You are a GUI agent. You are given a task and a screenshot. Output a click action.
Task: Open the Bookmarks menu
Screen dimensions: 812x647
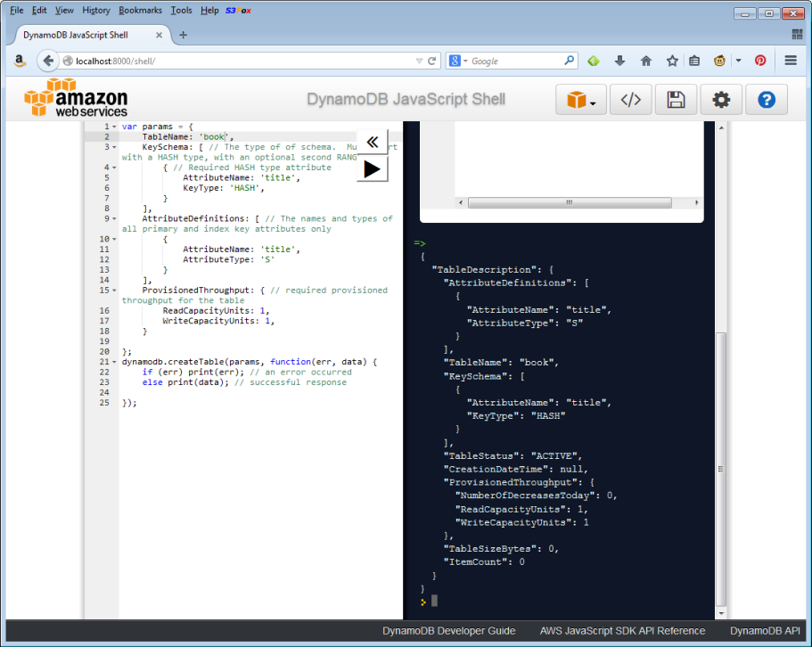tap(140, 10)
